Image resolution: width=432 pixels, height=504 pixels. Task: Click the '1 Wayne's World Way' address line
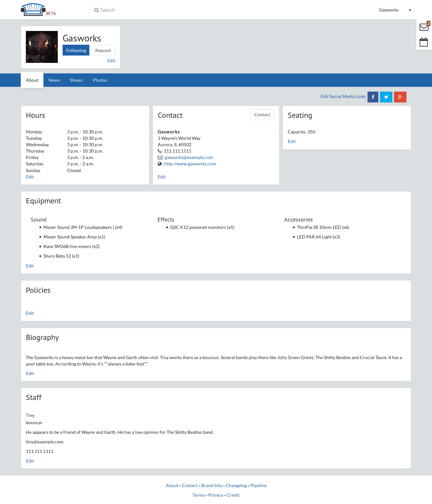[179, 138]
